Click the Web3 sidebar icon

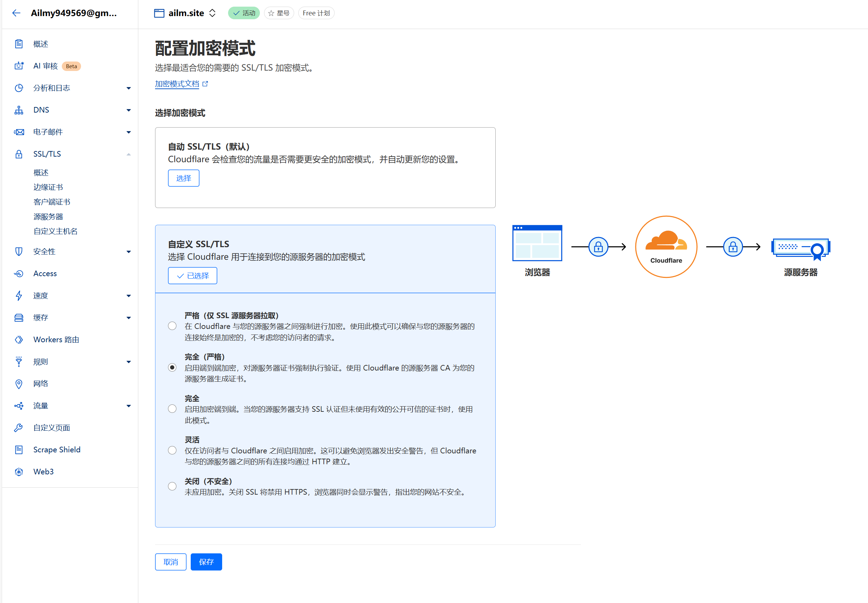point(19,472)
